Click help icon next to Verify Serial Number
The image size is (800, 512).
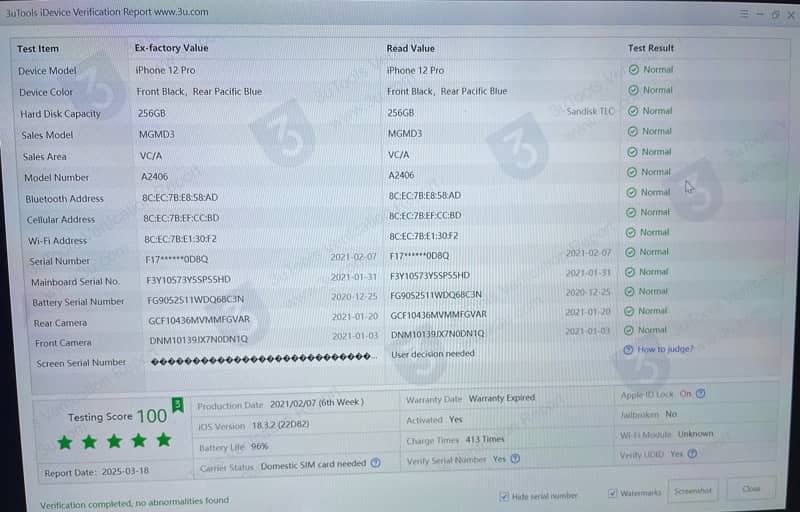pos(515,458)
